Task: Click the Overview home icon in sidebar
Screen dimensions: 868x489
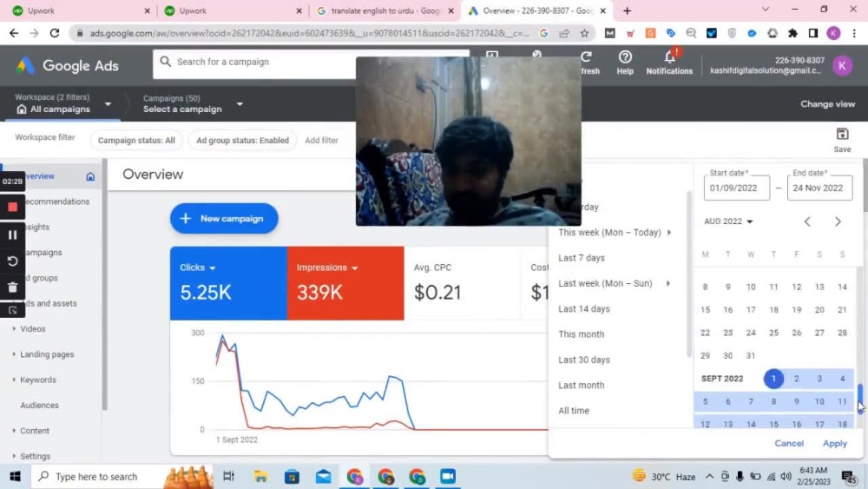Action: coord(90,176)
